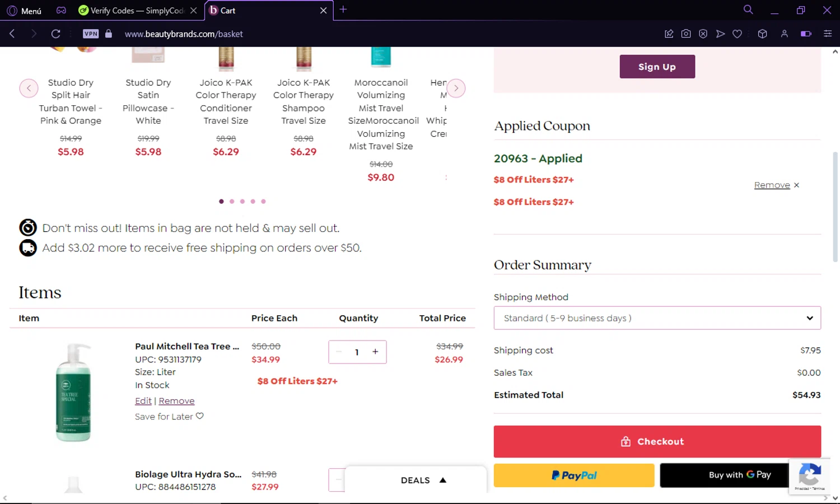Click the site security lock icon
840x504 pixels.
coord(109,34)
